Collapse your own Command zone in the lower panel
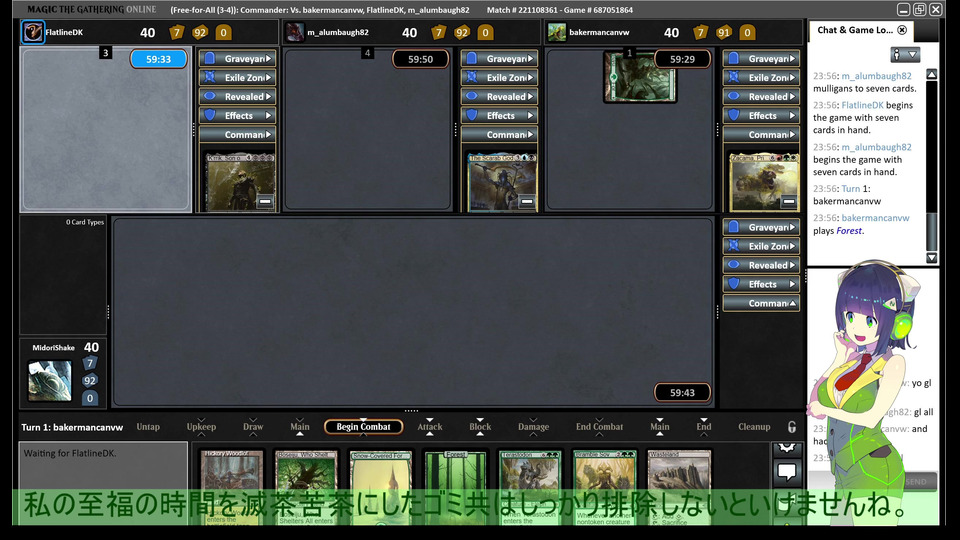The width and height of the screenshot is (960, 540). point(761,303)
